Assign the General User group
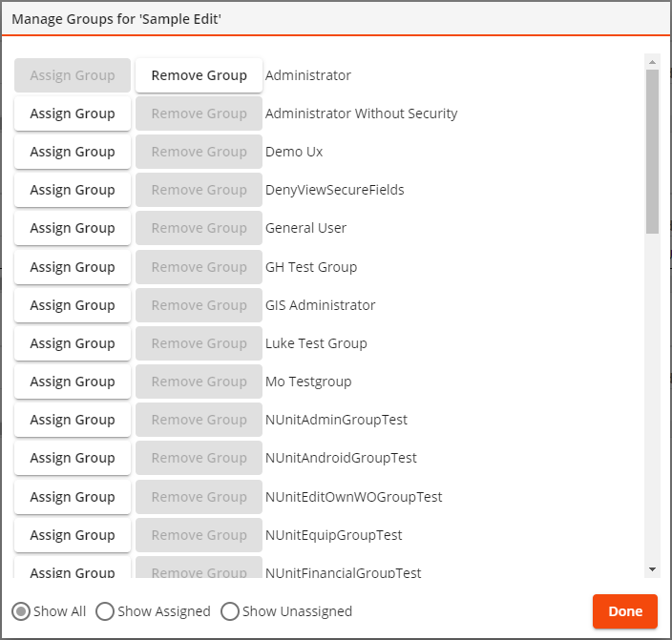 73,228
